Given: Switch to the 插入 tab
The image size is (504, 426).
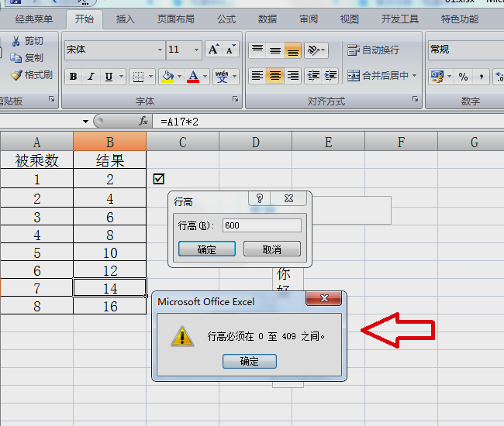Looking at the screenshot, I should point(126,19).
